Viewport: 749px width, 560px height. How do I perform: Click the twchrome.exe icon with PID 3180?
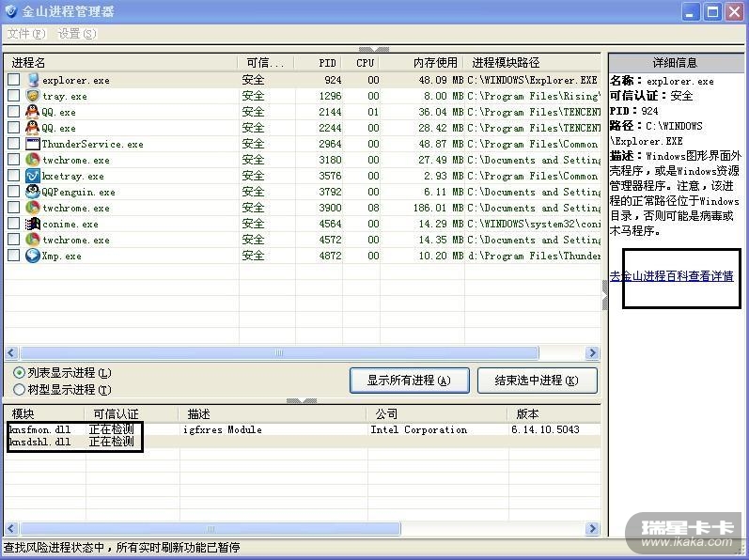tap(33, 160)
